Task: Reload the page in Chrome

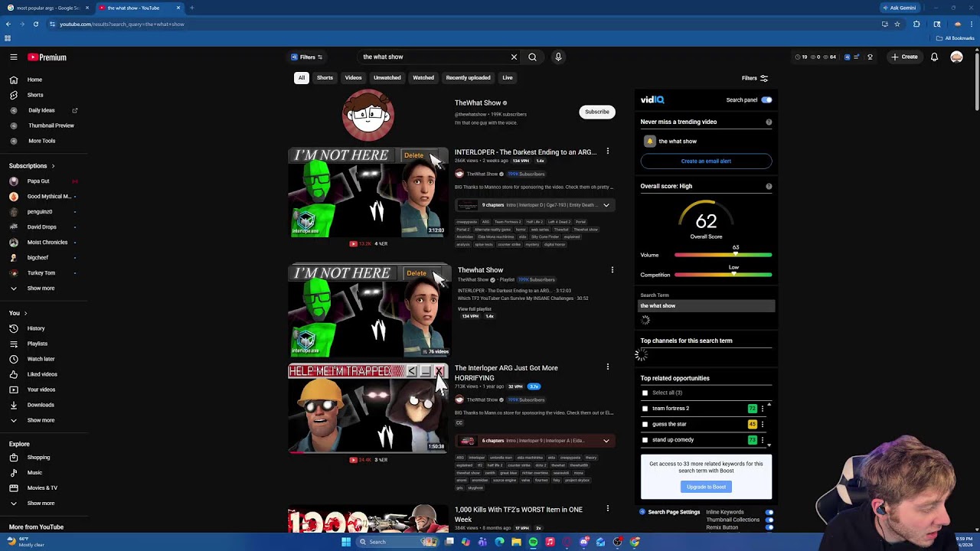Action: 35,24
